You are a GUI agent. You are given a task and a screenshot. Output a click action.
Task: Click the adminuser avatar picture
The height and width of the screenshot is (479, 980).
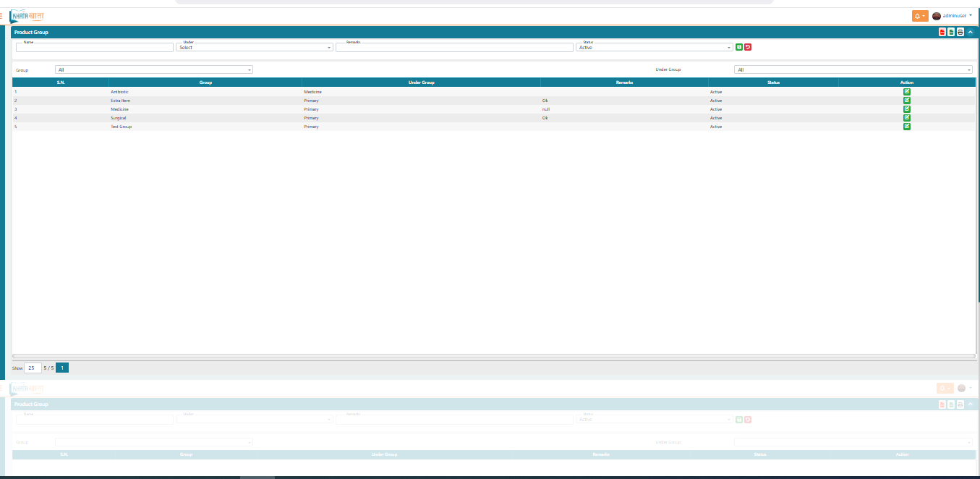937,16
